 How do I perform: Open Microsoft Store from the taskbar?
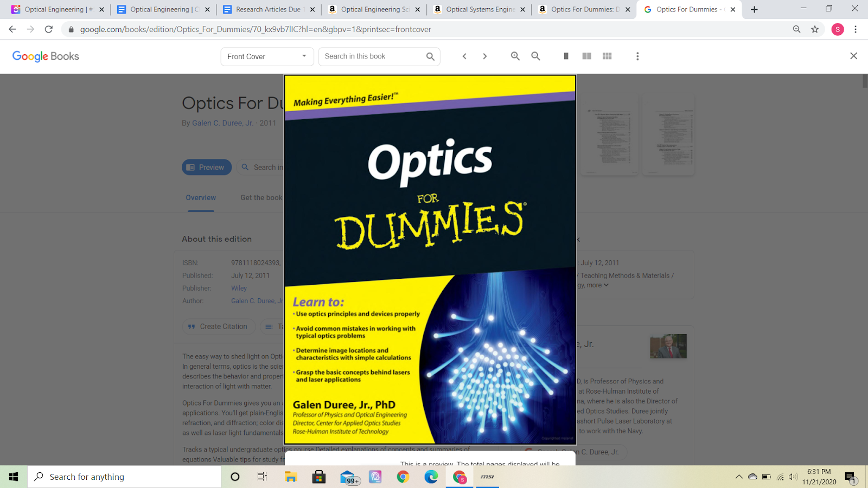319,477
